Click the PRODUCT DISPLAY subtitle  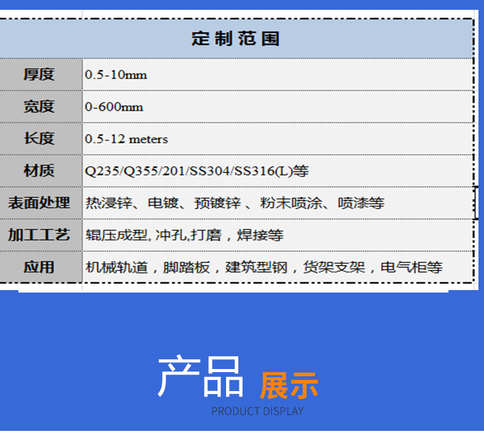pyautogui.click(x=257, y=411)
